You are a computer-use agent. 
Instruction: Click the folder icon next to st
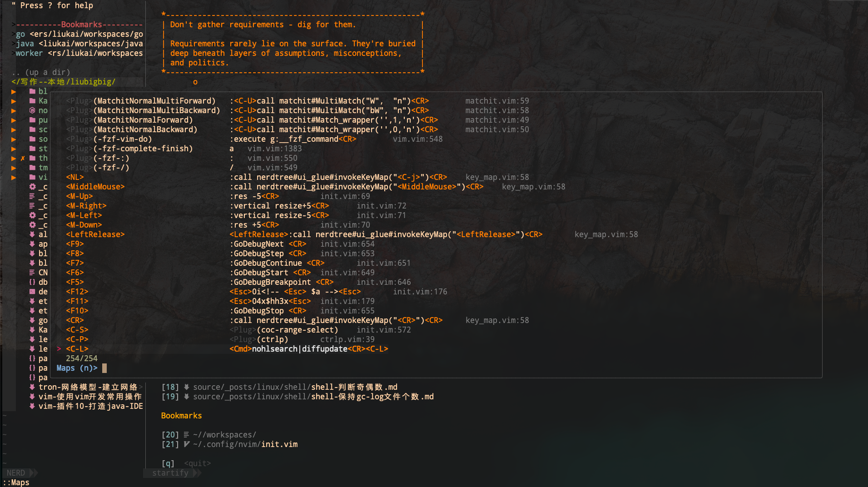coord(32,149)
